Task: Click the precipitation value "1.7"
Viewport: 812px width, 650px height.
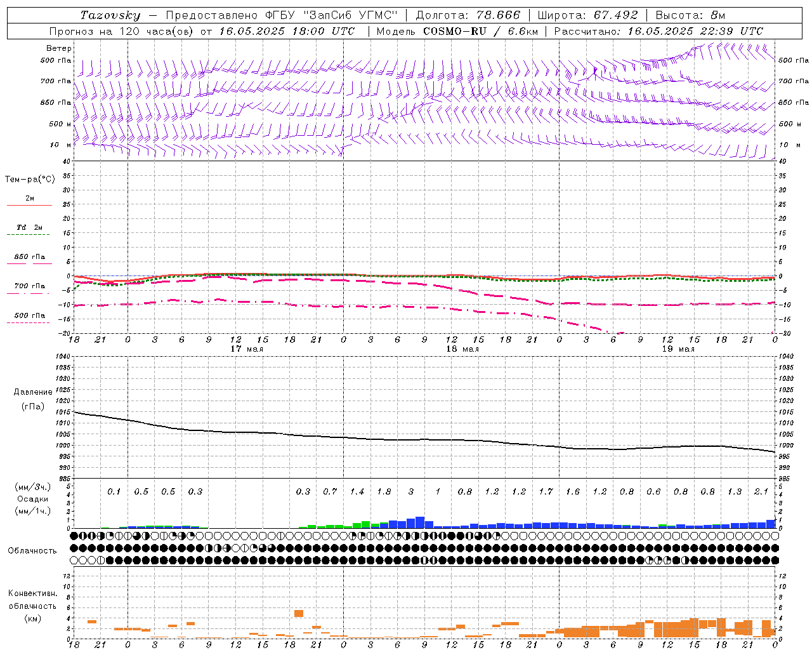Action: point(546,491)
